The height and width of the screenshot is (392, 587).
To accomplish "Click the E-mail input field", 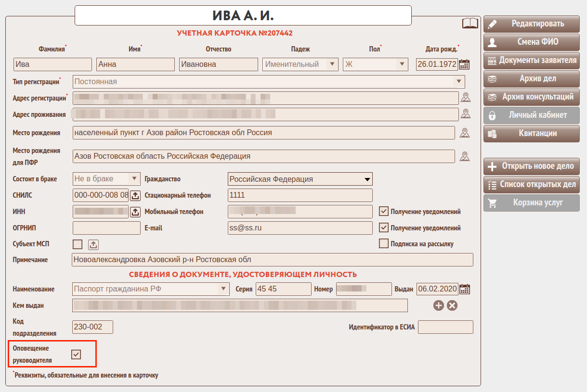I will point(300,228).
